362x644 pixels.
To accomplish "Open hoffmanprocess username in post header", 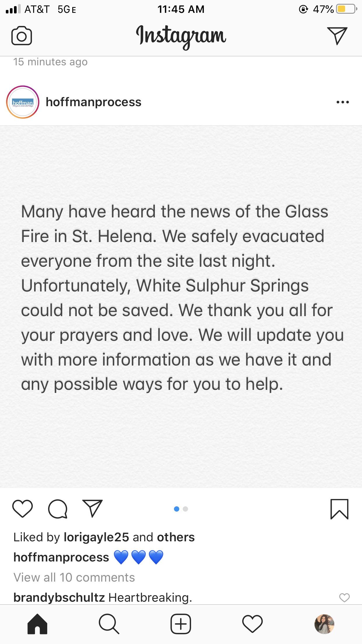I will (94, 102).
